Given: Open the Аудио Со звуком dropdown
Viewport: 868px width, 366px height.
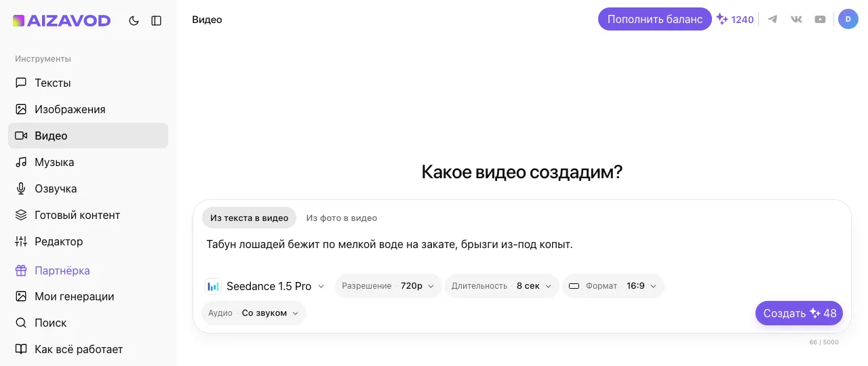Looking at the screenshot, I should [254, 313].
